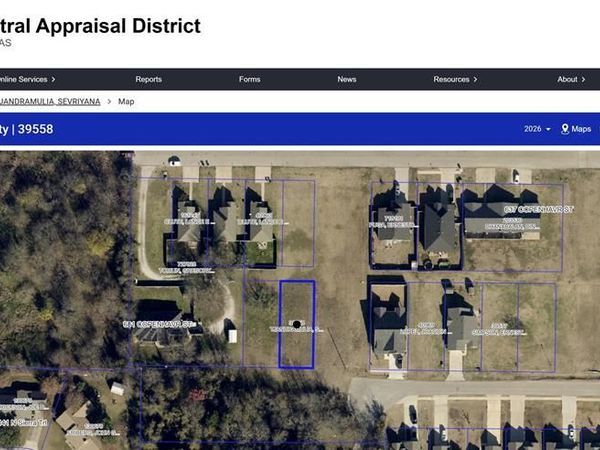Click the Maps button label
This screenshot has width=600, height=450.
pyautogui.click(x=581, y=129)
